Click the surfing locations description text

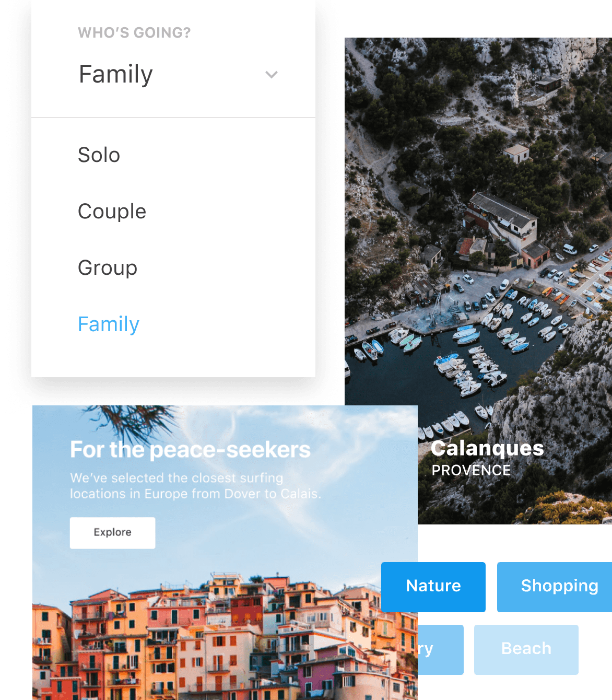click(x=196, y=486)
